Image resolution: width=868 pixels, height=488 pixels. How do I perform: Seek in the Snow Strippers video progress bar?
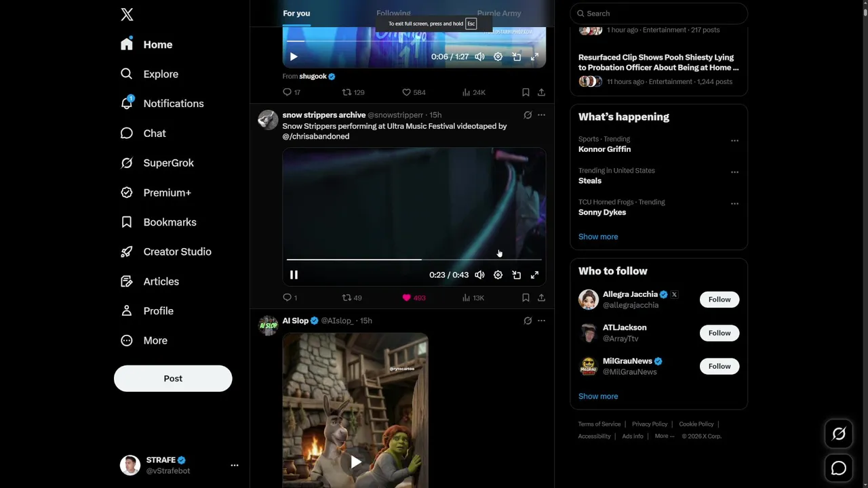(x=414, y=260)
